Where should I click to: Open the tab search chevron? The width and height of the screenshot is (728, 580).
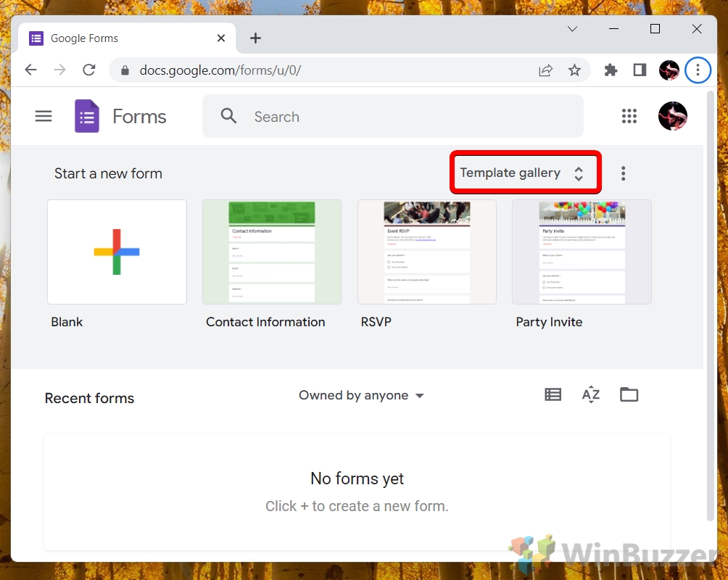click(572, 29)
